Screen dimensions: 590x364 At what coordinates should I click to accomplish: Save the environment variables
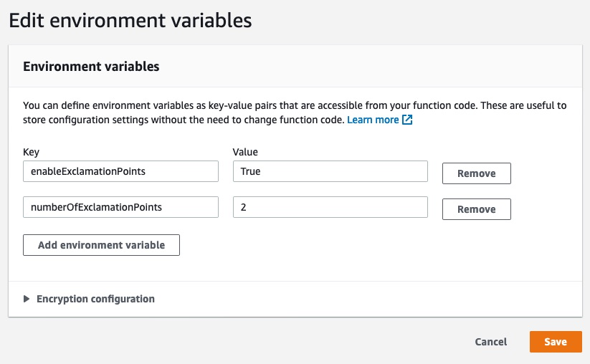556,342
